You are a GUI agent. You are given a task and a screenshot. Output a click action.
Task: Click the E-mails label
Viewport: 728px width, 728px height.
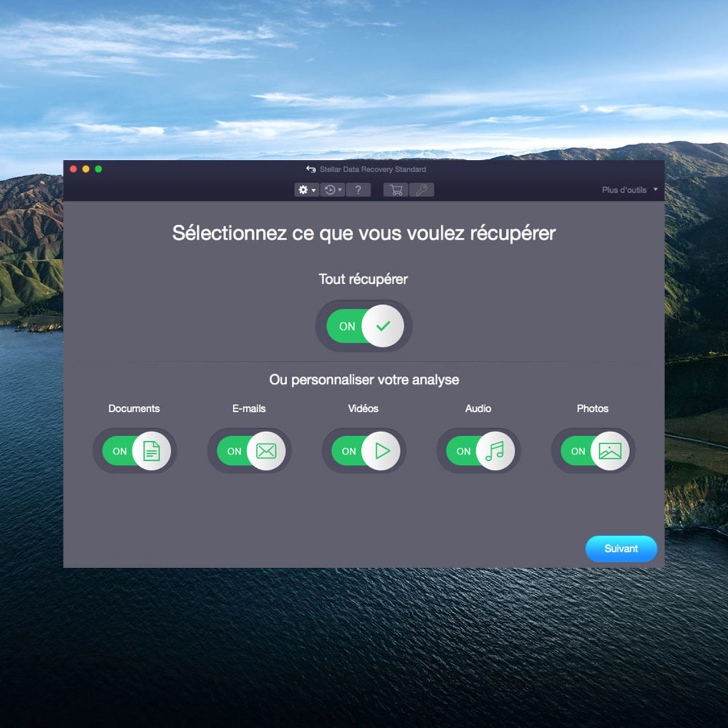point(249,408)
